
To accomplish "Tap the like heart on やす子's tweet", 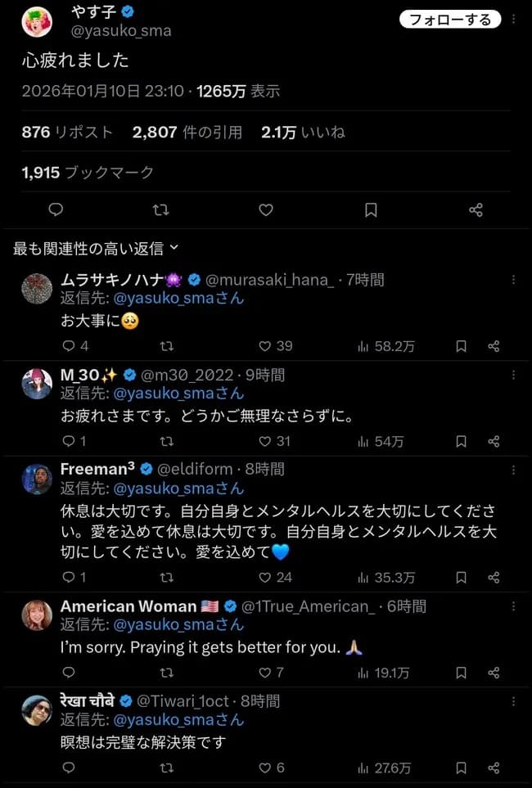I will (265, 210).
